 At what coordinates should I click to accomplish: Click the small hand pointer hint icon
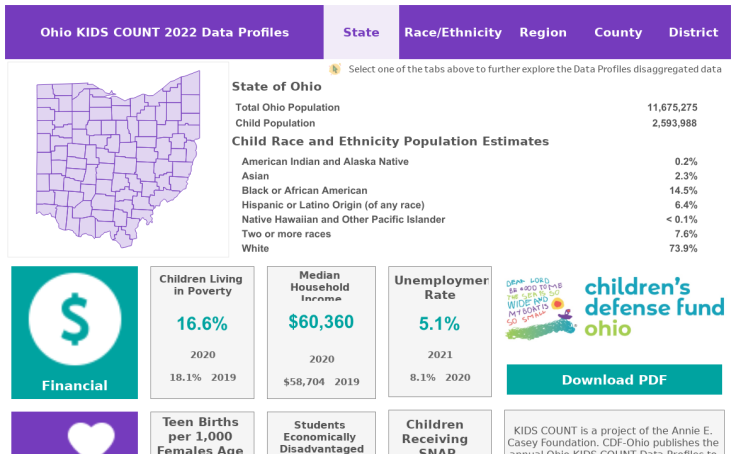(336, 69)
